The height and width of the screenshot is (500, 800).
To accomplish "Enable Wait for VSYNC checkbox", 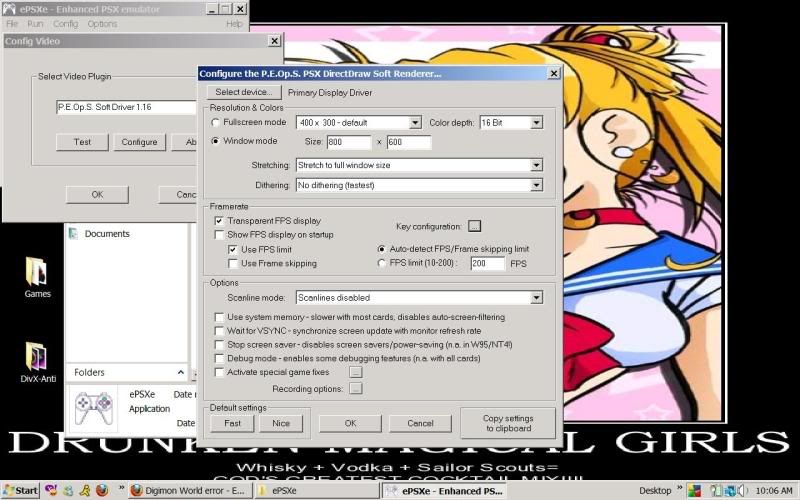I will pyautogui.click(x=219, y=331).
